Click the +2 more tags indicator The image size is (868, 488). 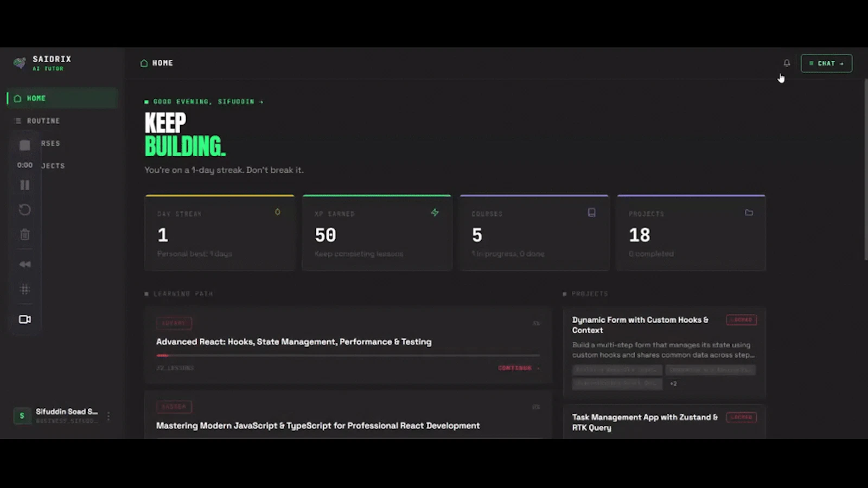(x=673, y=384)
